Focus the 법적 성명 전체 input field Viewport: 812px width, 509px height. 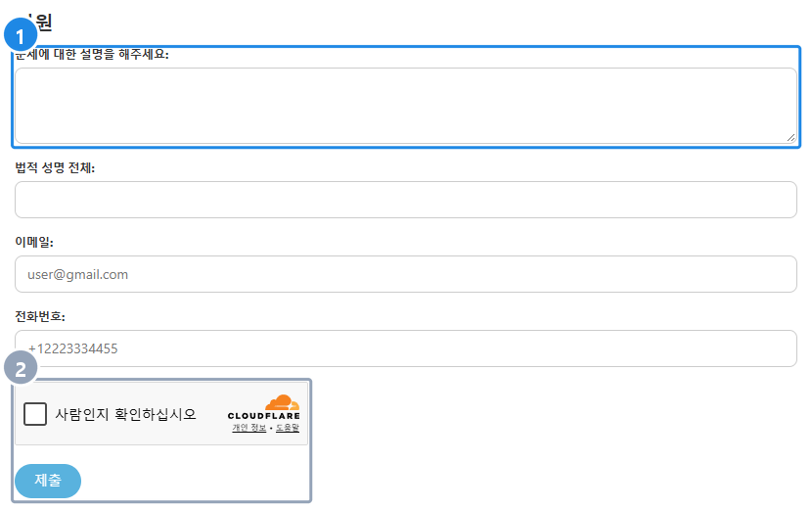point(405,200)
